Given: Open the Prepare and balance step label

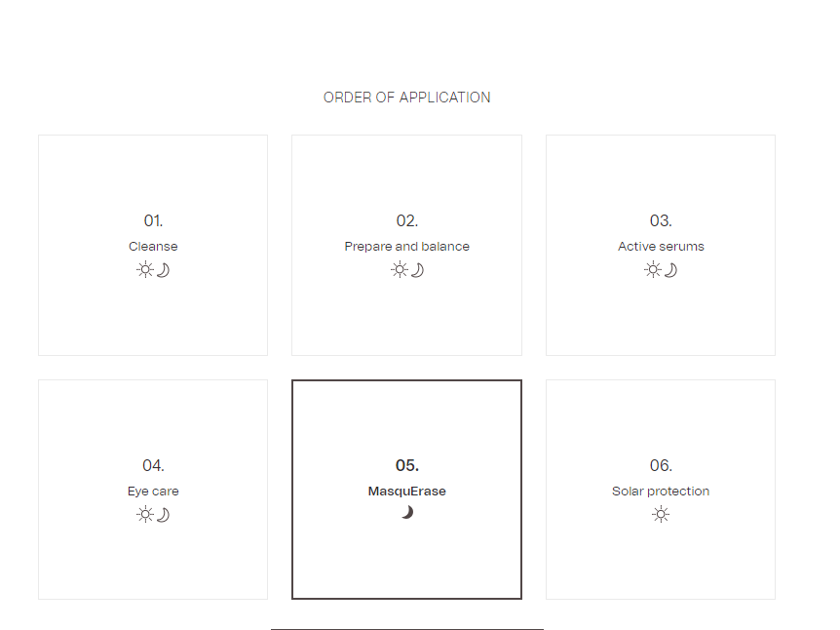Looking at the screenshot, I should pos(406,247).
